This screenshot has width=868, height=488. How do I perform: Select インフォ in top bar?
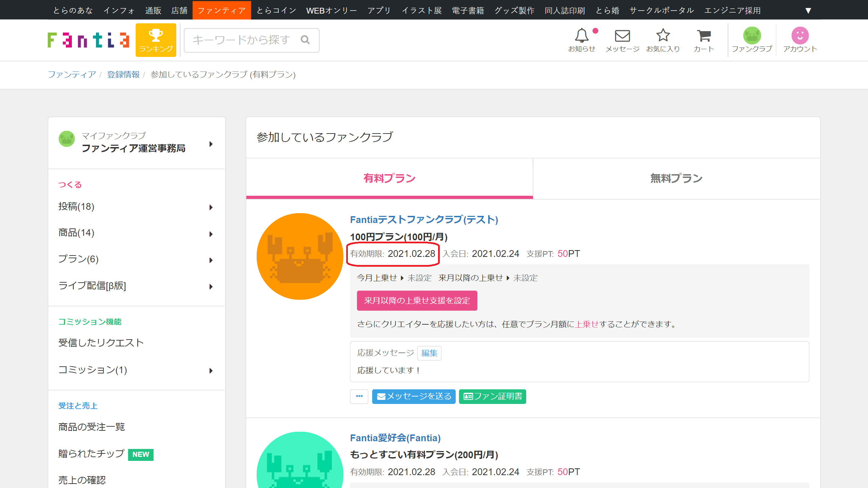(119, 11)
